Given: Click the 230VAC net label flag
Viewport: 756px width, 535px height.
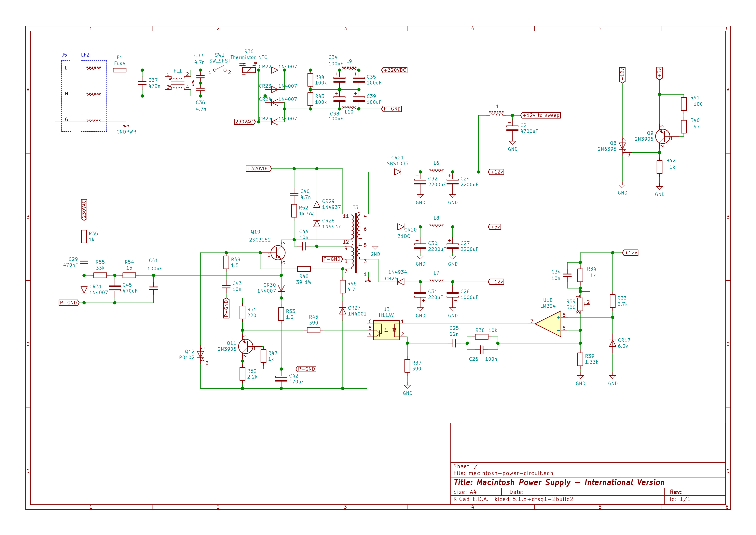Looking at the screenshot, I should pos(244,122).
